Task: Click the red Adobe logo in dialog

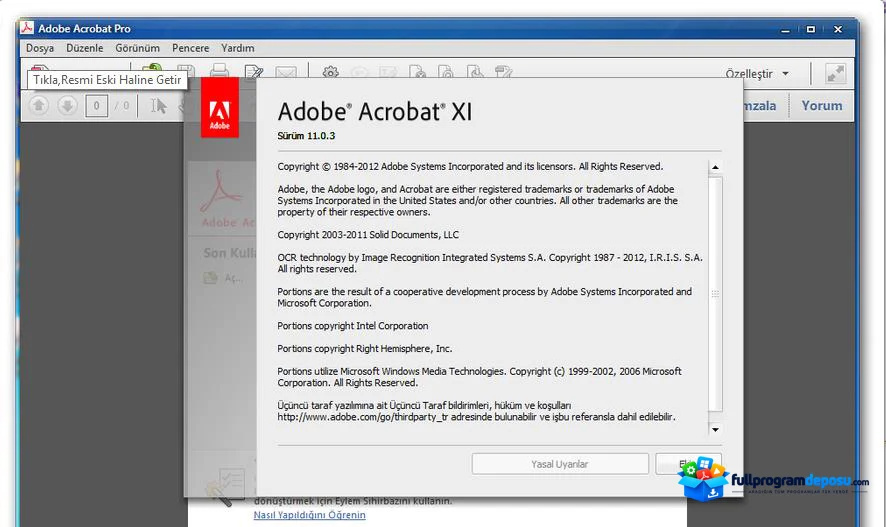Action: [220, 108]
